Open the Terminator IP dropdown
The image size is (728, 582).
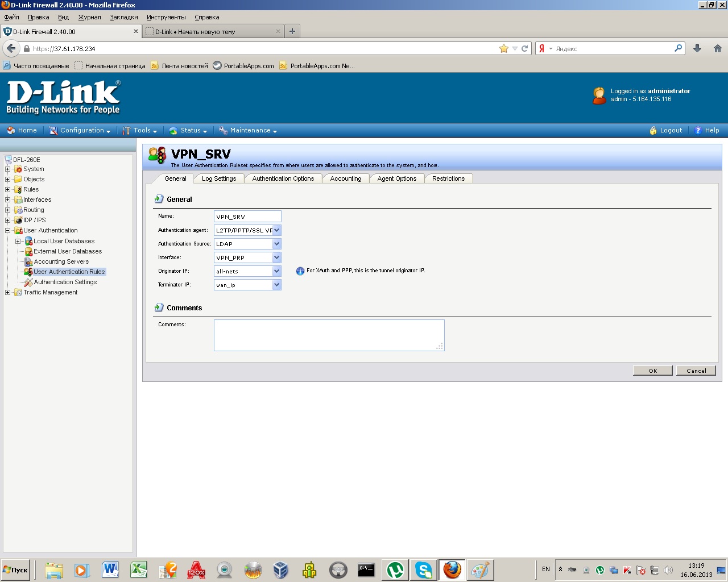276,285
